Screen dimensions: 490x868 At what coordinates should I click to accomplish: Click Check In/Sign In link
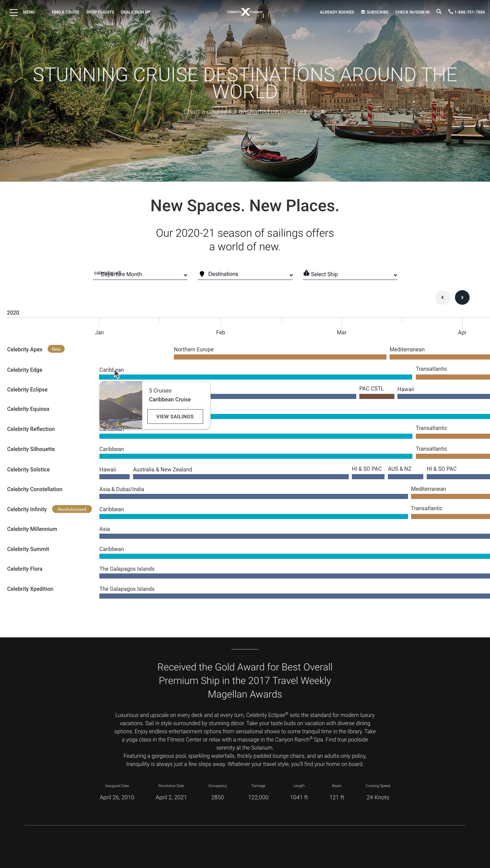[x=412, y=12]
